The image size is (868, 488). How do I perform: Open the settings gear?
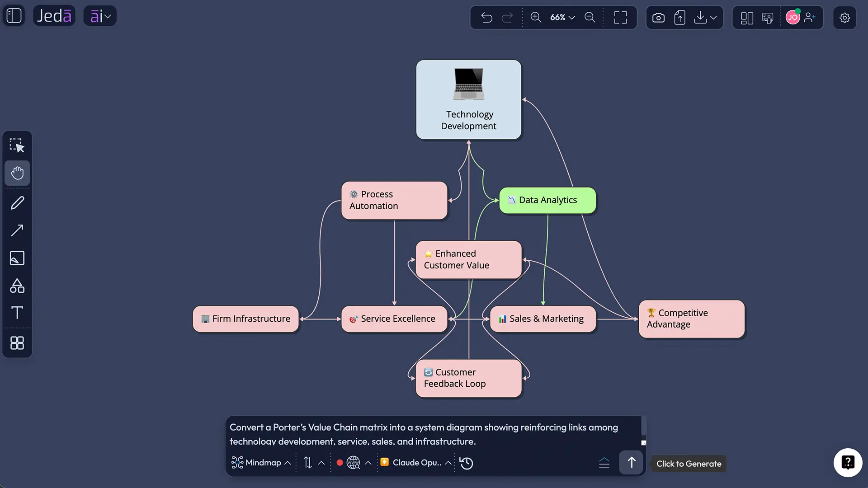point(845,18)
